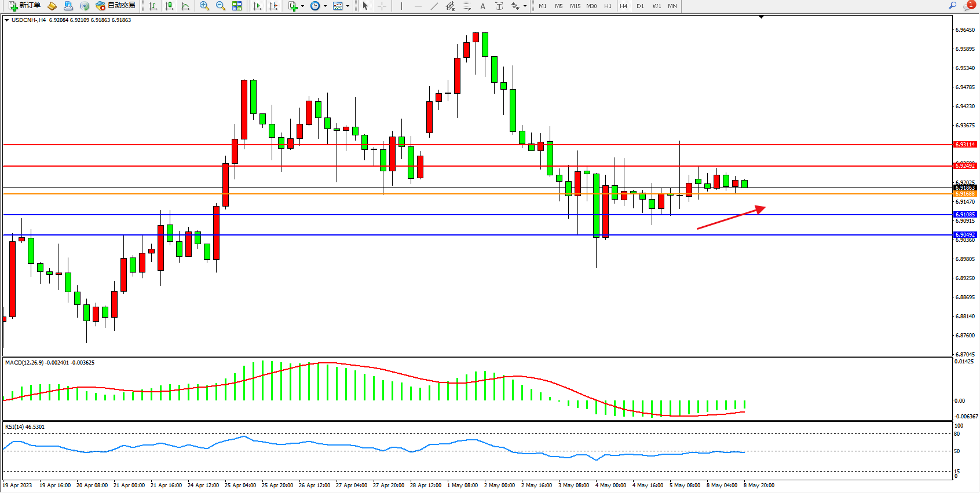Image resolution: width=980 pixels, height=493 pixels.
Task: Select the horizontal line drawing tool
Action: (418, 6)
